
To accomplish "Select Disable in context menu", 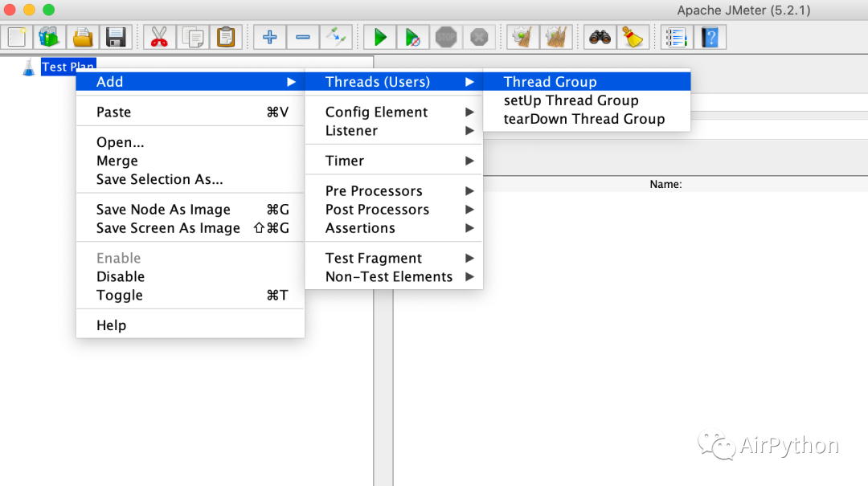I will (190, 277).
